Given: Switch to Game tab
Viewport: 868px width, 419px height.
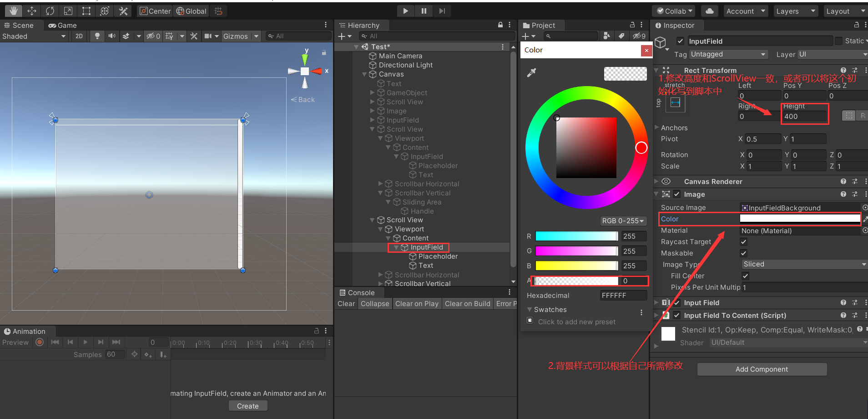Looking at the screenshot, I should coord(62,25).
